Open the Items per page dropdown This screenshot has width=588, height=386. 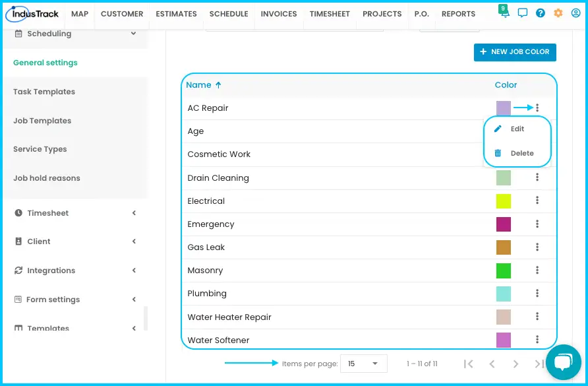click(363, 364)
